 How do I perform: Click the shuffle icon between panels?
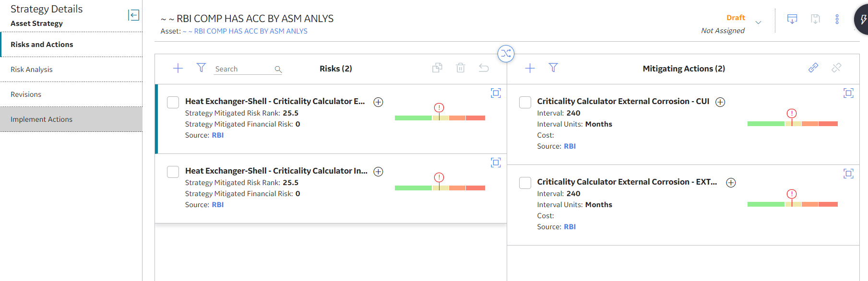(x=506, y=53)
